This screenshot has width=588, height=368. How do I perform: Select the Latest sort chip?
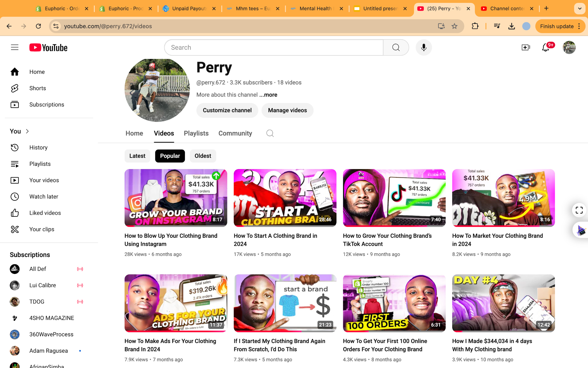(137, 156)
